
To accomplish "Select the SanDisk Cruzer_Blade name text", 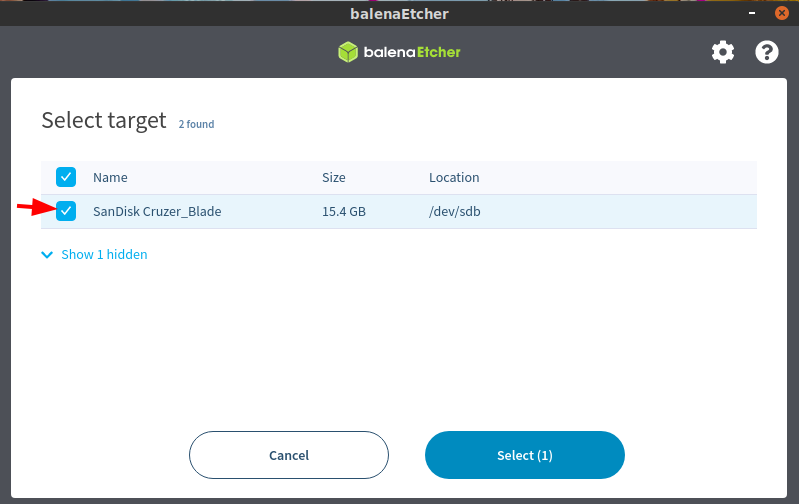I will click(x=157, y=211).
